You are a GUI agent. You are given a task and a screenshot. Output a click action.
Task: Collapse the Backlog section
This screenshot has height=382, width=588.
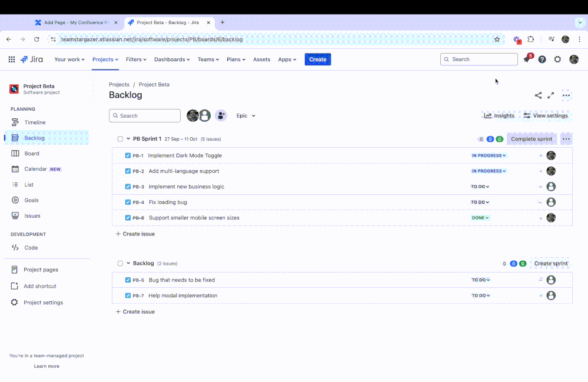(x=128, y=263)
